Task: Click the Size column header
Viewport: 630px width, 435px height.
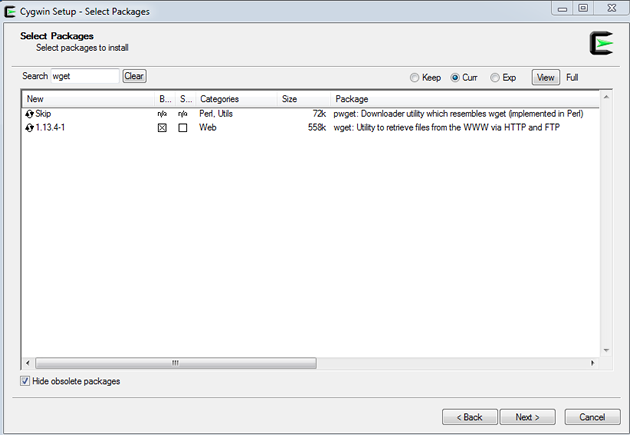Action: pyautogui.click(x=304, y=99)
